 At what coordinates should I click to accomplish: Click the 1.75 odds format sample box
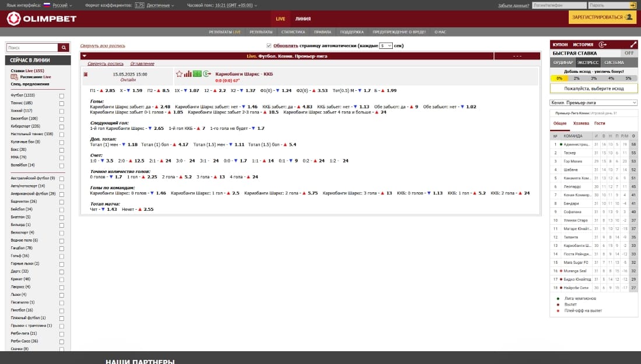coord(139,5)
